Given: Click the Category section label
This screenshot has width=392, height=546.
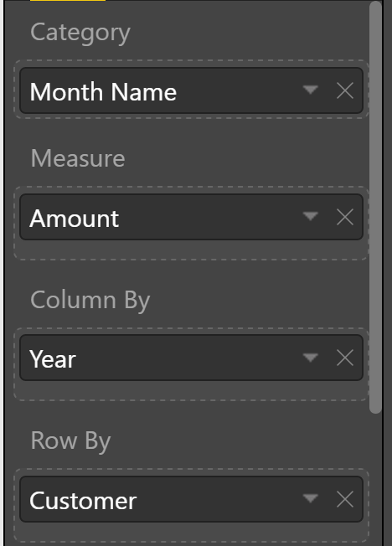Looking at the screenshot, I should tap(80, 33).
